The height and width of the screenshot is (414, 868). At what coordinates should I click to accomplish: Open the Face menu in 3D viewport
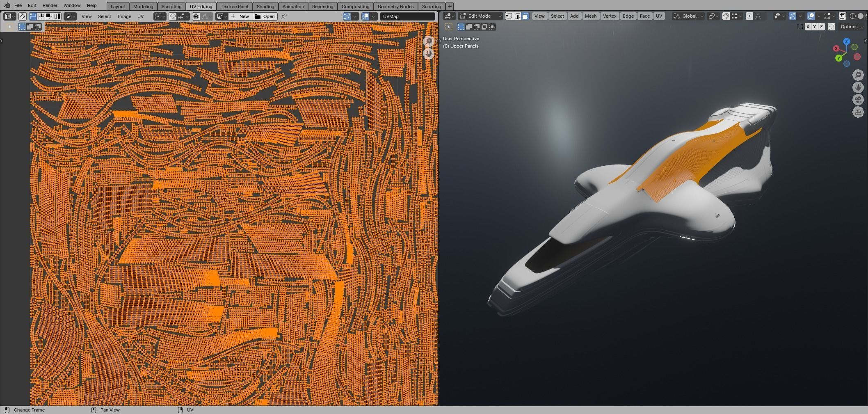(644, 16)
